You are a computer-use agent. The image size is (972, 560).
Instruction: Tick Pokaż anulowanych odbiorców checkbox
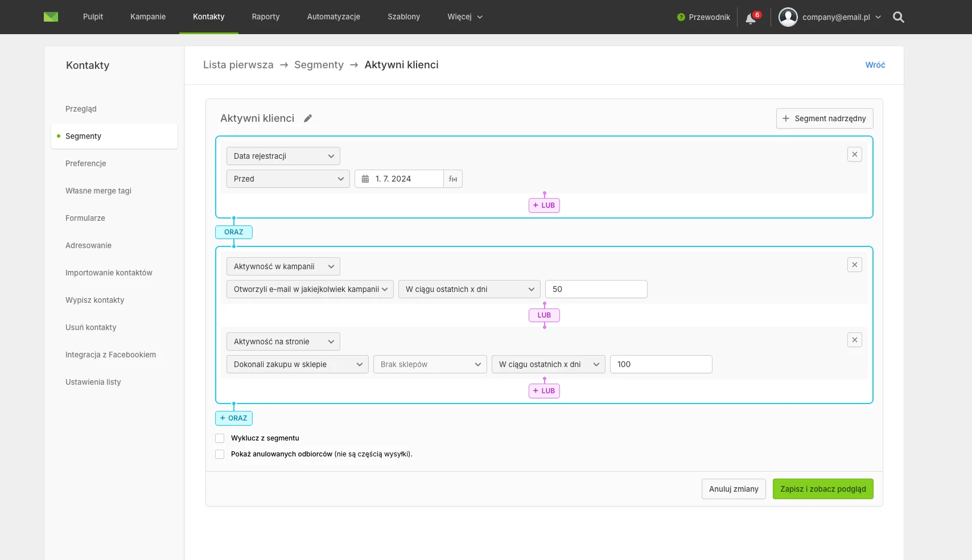220,454
